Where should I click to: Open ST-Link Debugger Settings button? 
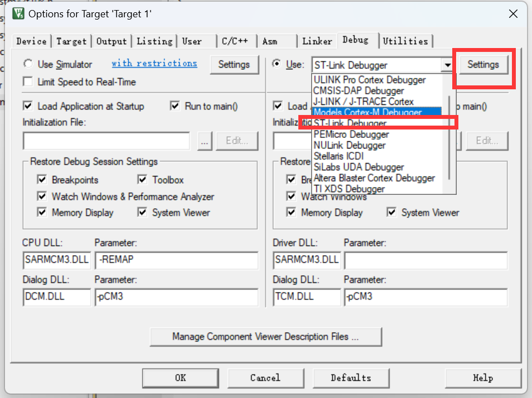coord(483,65)
